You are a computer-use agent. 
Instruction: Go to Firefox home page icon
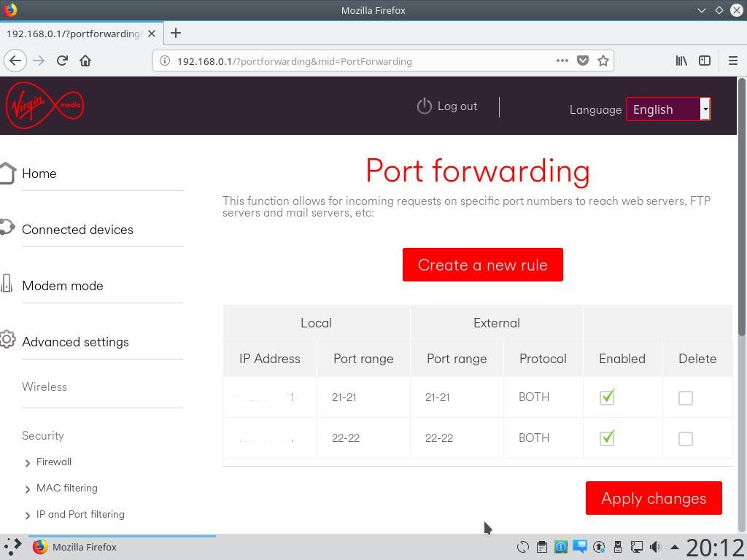pyautogui.click(x=85, y=61)
